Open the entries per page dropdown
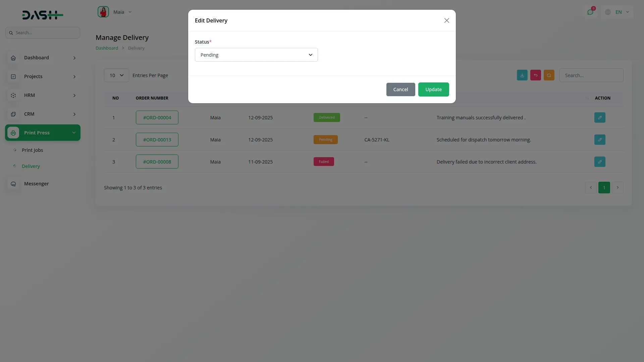The width and height of the screenshot is (644, 362). pyautogui.click(x=116, y=75)
